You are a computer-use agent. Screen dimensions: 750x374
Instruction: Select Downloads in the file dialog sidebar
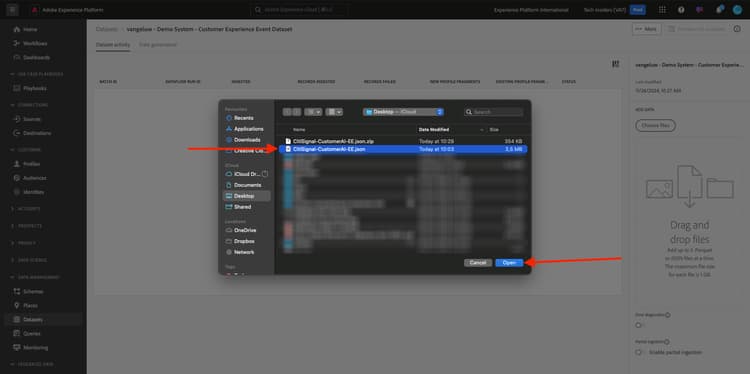tap(247, 140)
